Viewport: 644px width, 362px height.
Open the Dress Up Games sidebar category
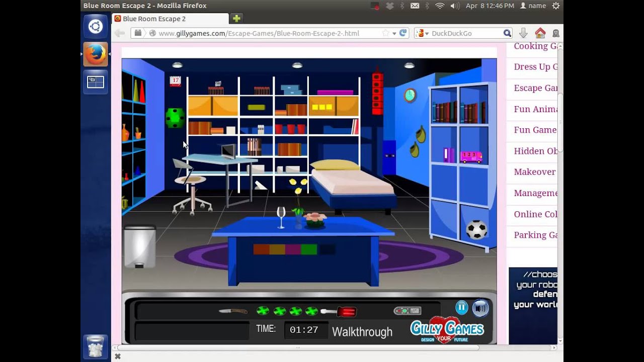[535, 67]
